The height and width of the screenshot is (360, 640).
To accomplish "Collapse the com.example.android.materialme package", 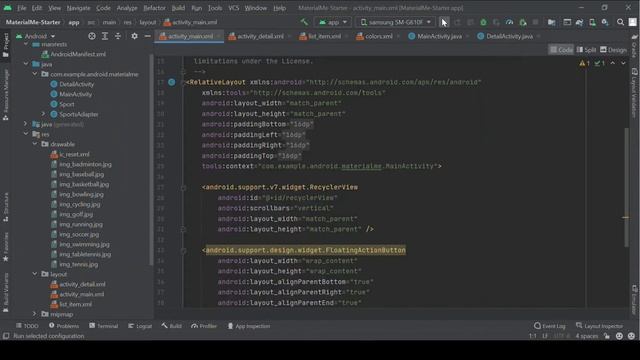I will (x=35, y=74).
